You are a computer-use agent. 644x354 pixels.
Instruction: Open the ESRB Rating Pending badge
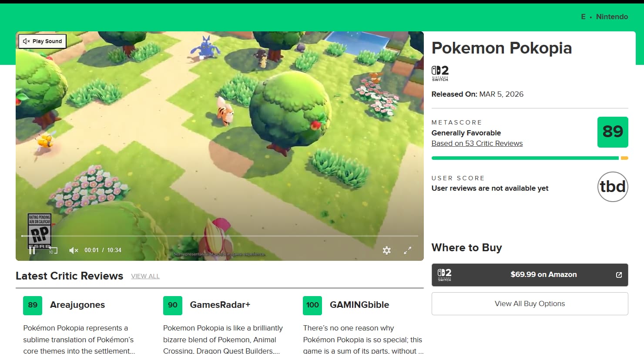coord(40,231)
